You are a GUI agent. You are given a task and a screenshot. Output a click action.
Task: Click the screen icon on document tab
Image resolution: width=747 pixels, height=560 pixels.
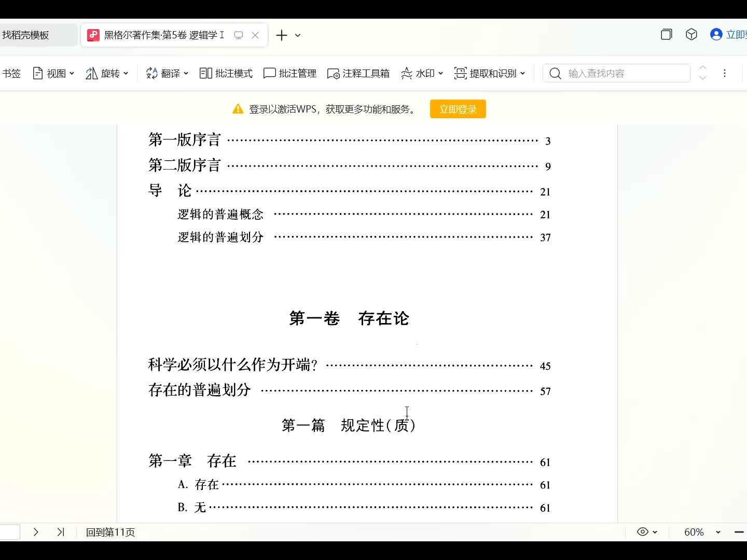point(239,35)
